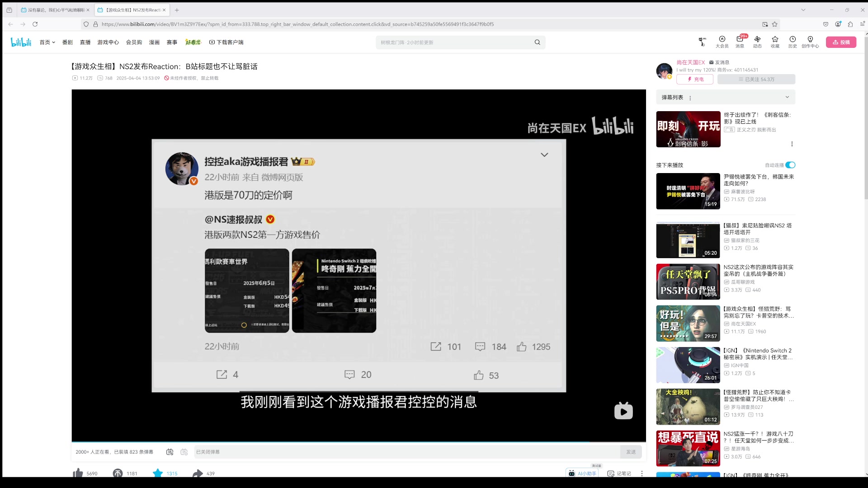Click 发消息 to message the uploader
The height and width of the screenshot is (488, 868).
(719, 62)
